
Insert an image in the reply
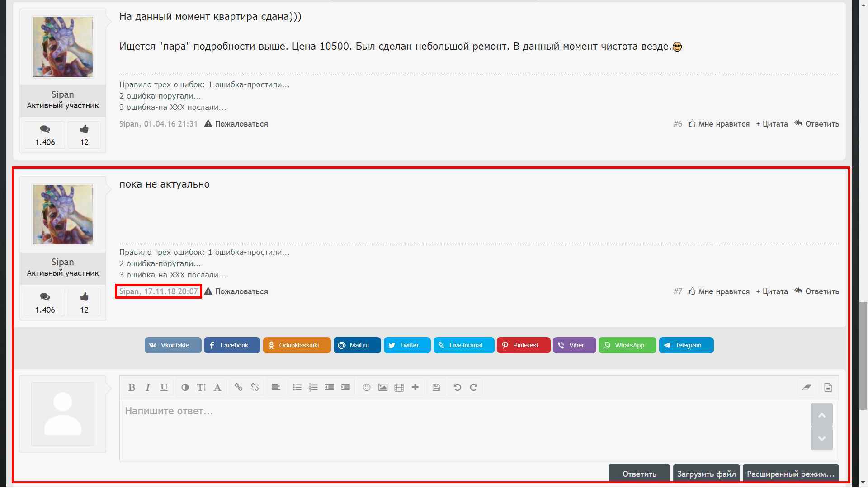tap(383, 387)
